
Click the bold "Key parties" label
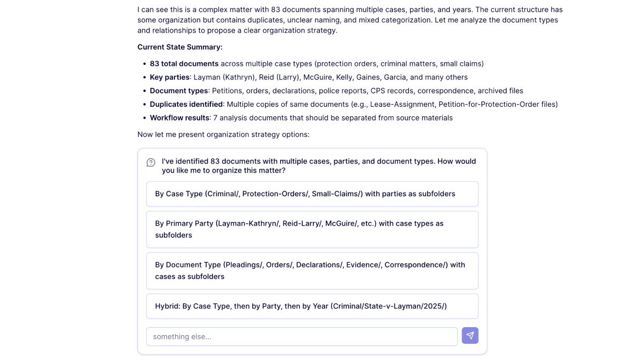tap(170, 77)
